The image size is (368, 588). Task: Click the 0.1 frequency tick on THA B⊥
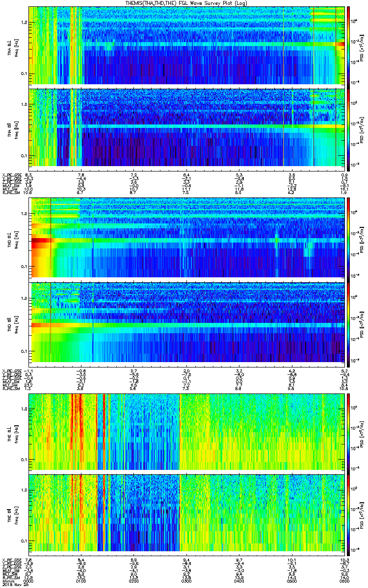coord(24,74)
